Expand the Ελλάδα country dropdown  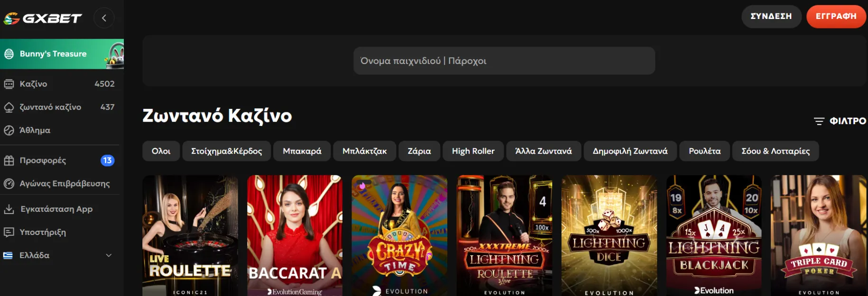click(x=109, y=255)
